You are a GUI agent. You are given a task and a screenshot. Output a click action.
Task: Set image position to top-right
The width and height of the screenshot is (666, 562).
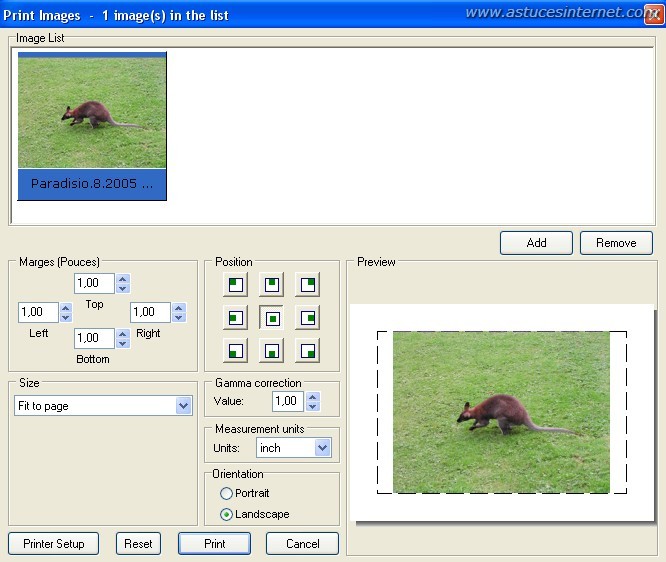308,284
